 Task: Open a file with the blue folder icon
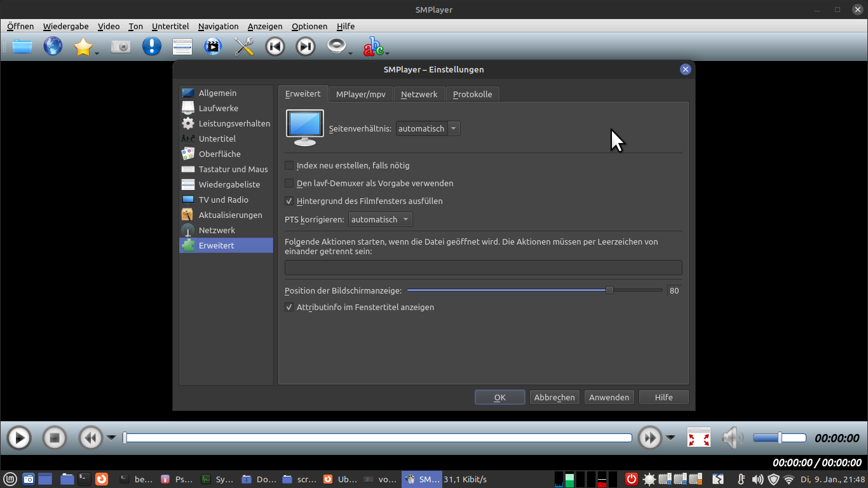tap(22, 46)
